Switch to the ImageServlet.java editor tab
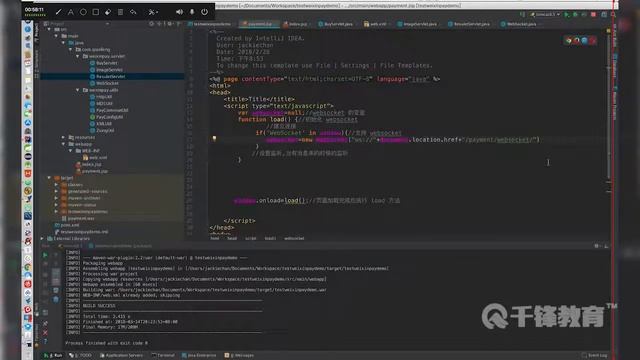Screen dimensions: 640x360 click(x=418, y=24)
